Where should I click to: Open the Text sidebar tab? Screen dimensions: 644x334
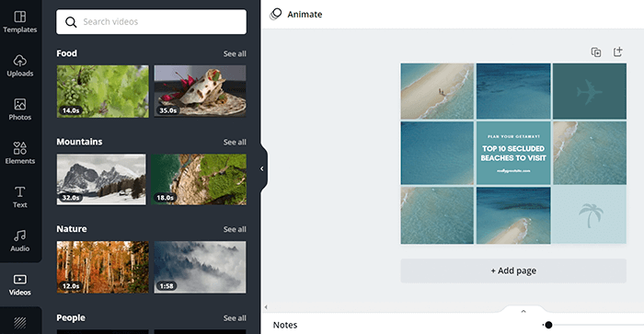[19, 197]
